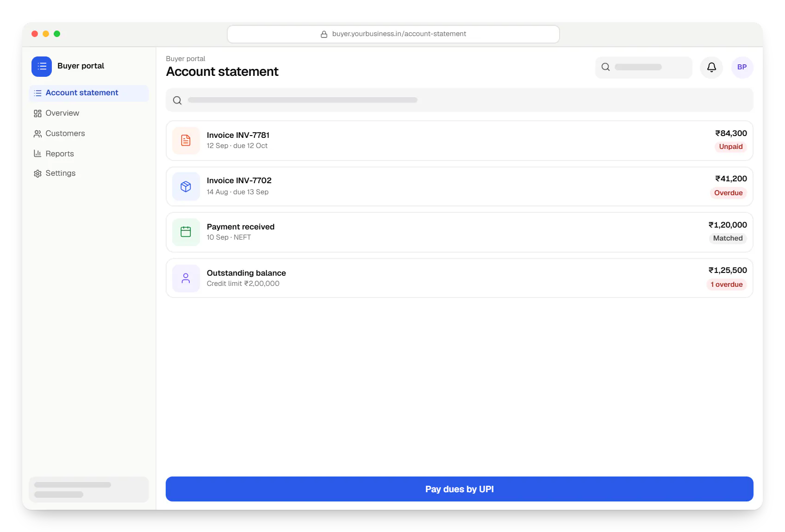Click the purple person icon for Outstanding balance
Viewport: 785px width, 532px height.
point(186,278)
